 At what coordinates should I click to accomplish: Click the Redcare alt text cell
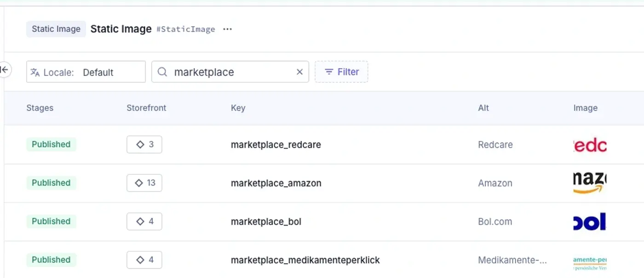[495, 145]
